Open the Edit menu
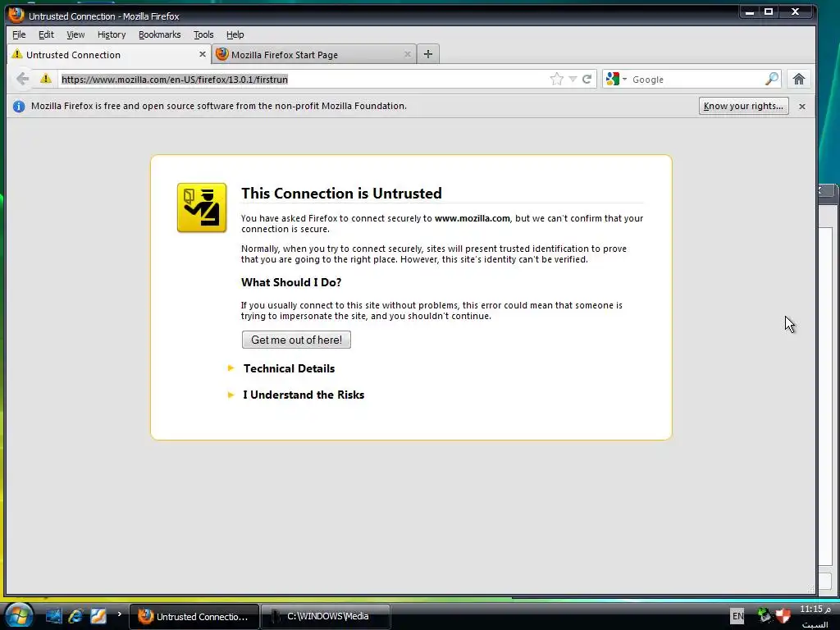840x630 pixels. pos(46,34)
